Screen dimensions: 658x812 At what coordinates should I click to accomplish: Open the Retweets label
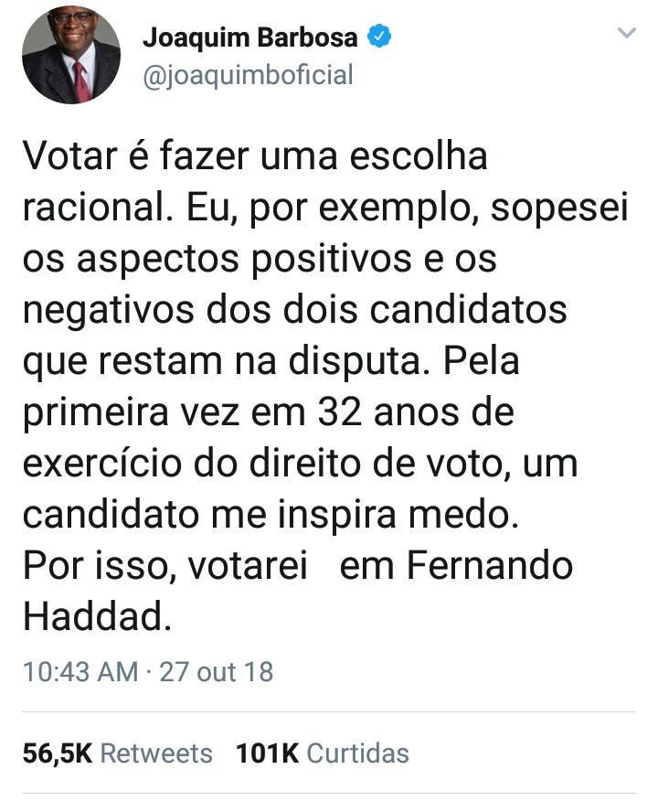(156, 753)
